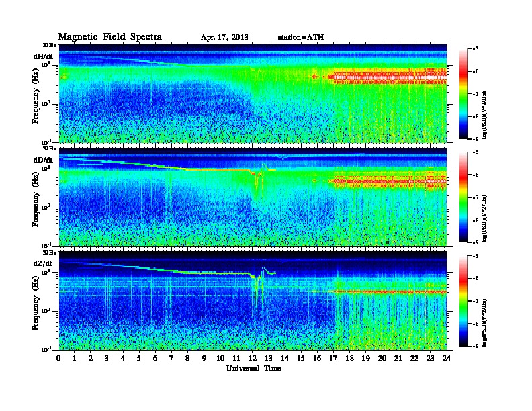Click the '0' hour tick label
The height and width of the screenshot is (411, 532).
pos(58,359)
